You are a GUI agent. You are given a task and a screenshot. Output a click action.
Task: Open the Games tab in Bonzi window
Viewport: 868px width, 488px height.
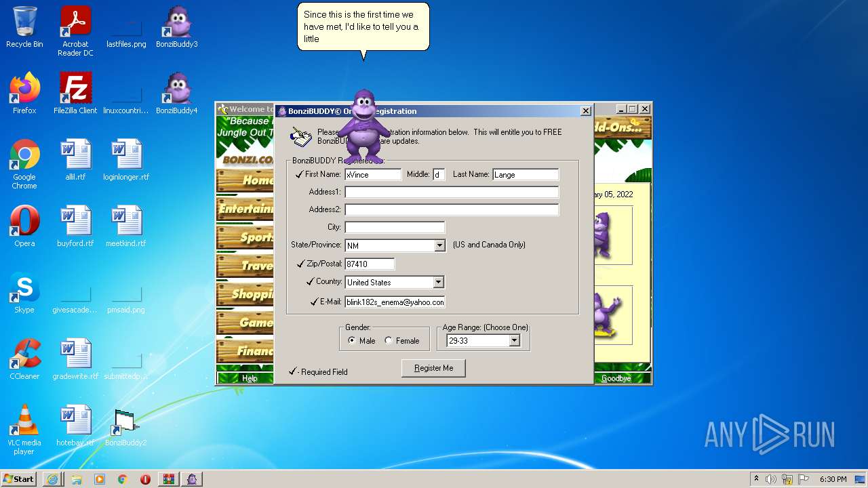coord(245,323)
